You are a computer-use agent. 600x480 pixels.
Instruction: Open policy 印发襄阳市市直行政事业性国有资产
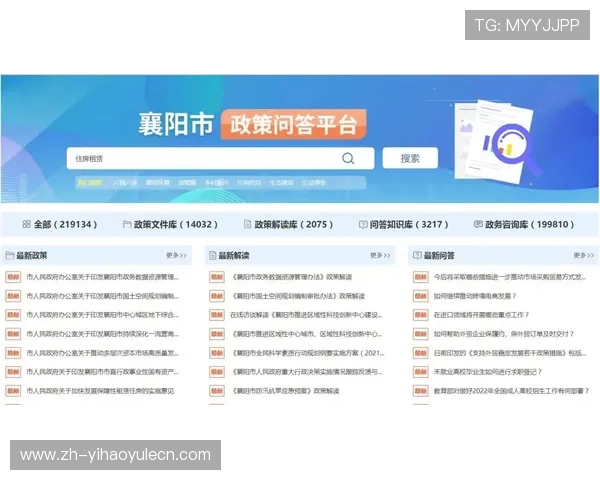pyautogui.click(x=103, y=372)
